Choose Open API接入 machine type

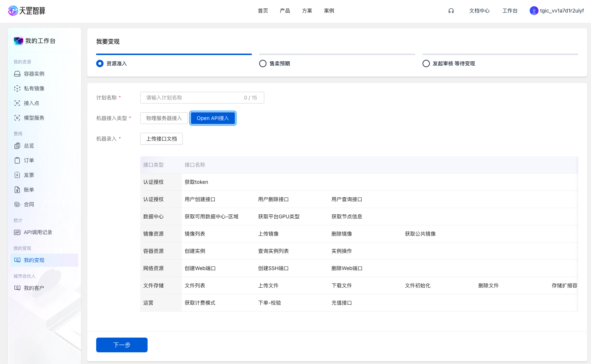(x=213, y=118)
